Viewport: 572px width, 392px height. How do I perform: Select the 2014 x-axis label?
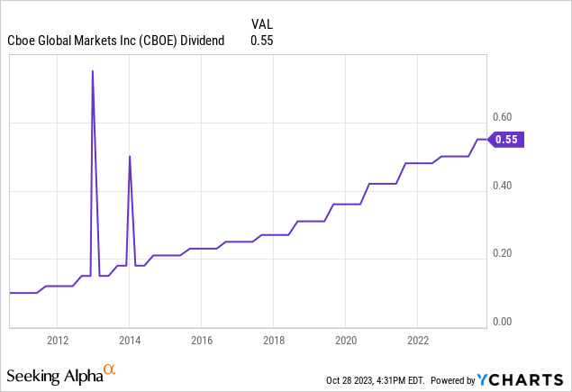[x=129, y=341]
